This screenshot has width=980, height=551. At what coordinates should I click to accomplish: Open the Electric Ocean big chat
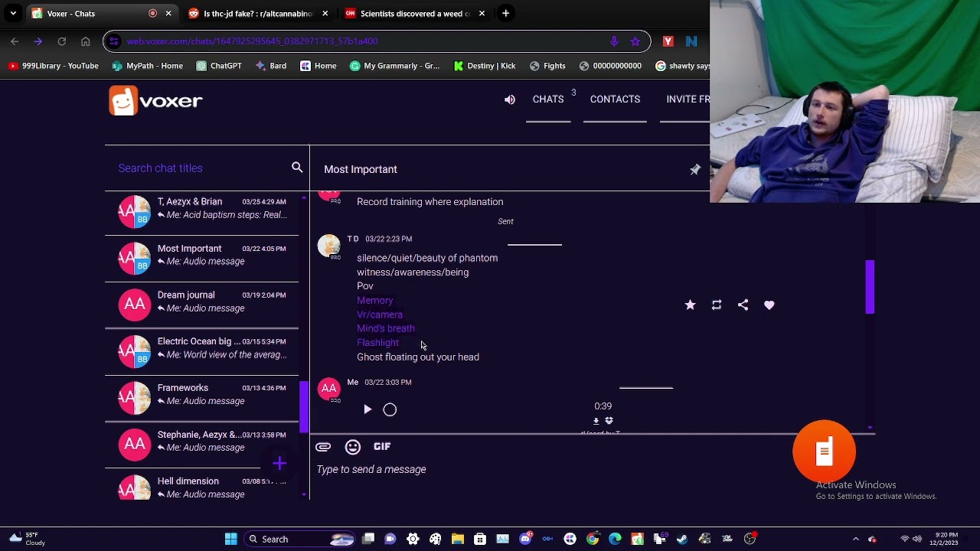(202, 351)
